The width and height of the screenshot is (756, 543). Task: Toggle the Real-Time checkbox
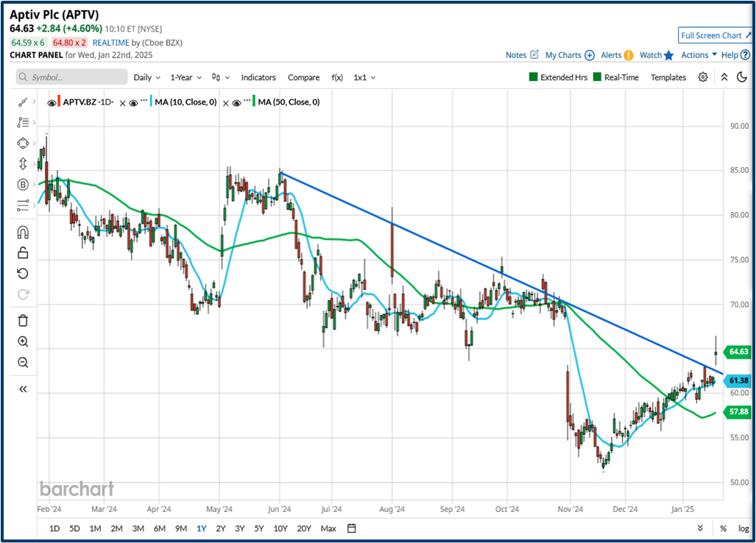click(598, 77)
